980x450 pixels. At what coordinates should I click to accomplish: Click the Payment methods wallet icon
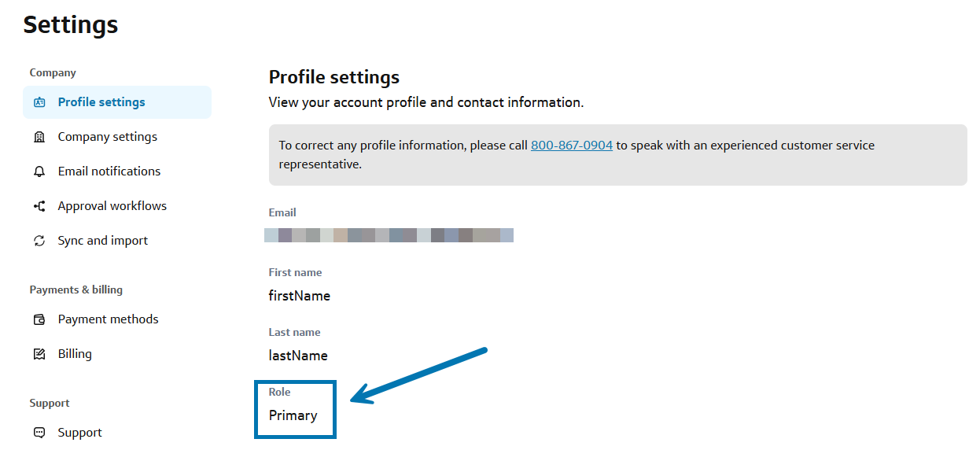[x=39, y=319]
